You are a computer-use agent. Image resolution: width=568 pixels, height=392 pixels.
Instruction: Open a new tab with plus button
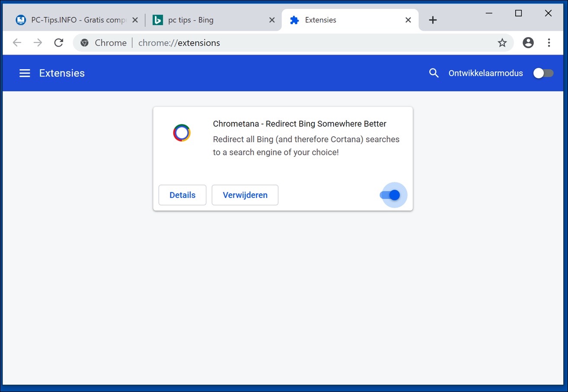[433, 20]
